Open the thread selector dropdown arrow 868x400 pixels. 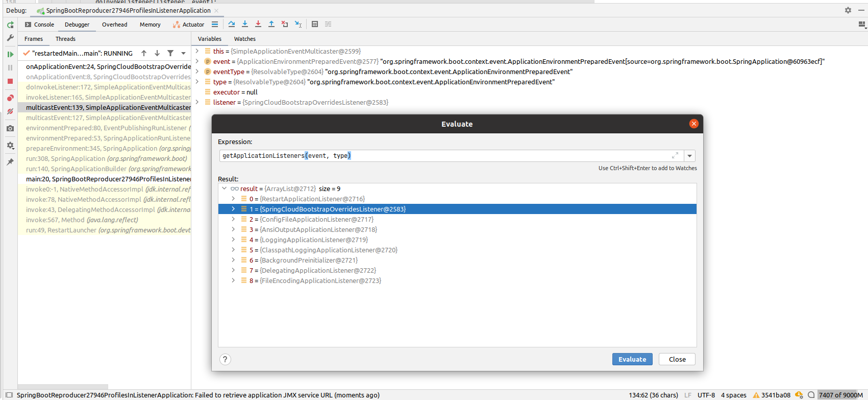coord(183,53)
